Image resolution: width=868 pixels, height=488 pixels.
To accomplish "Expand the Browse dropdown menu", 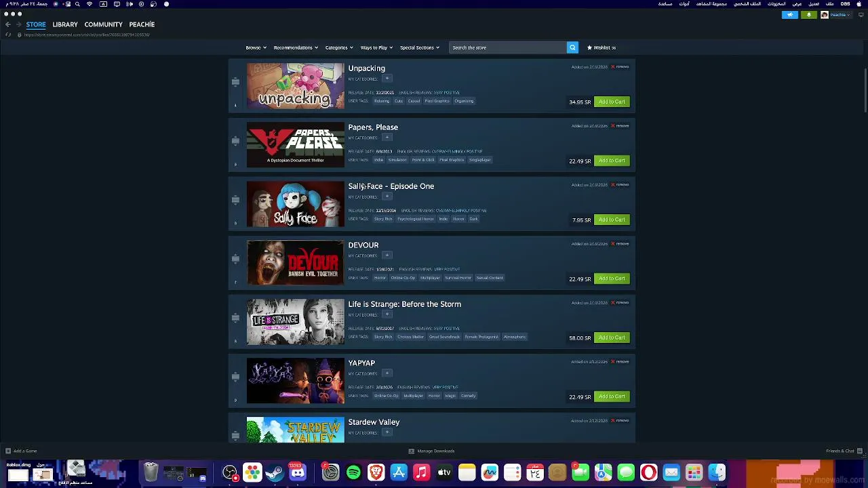I will [255, 47].
